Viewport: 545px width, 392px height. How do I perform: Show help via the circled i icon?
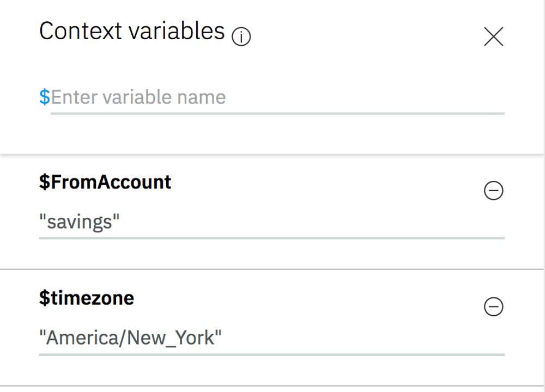click(x=241, y=37)
